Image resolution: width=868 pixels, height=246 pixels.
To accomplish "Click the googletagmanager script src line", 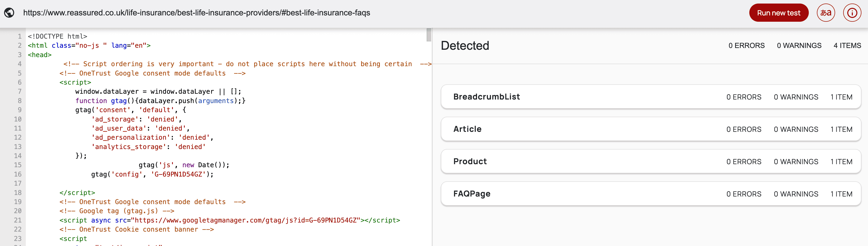I will click(x=230, y=220).
